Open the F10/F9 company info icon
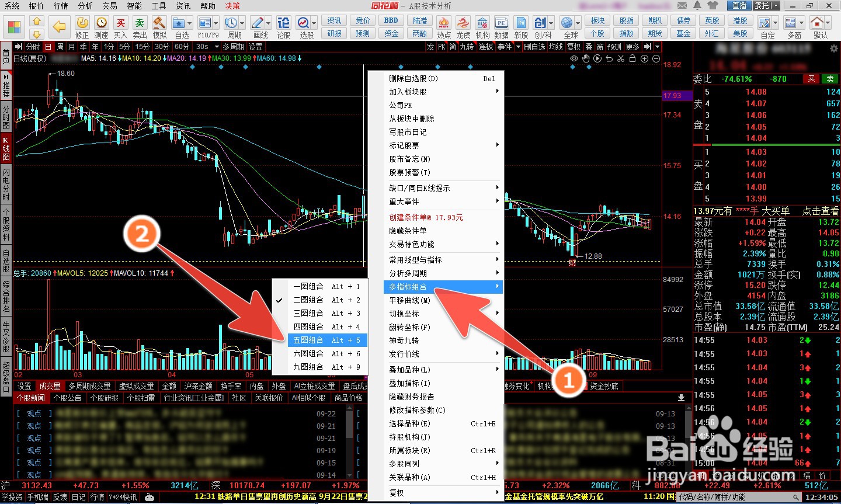Screen dimensions: 841x504 (205, 23)
